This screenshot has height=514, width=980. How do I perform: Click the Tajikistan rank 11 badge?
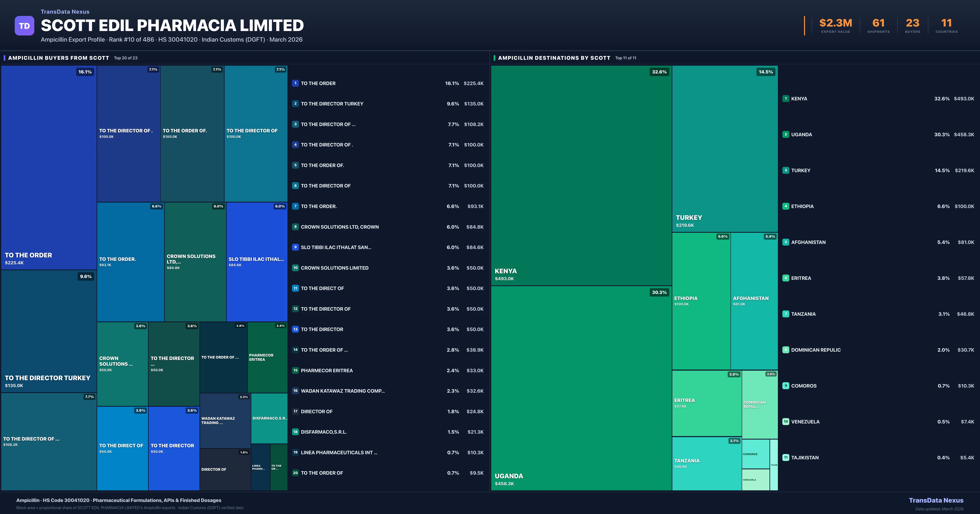click(786, 458)
